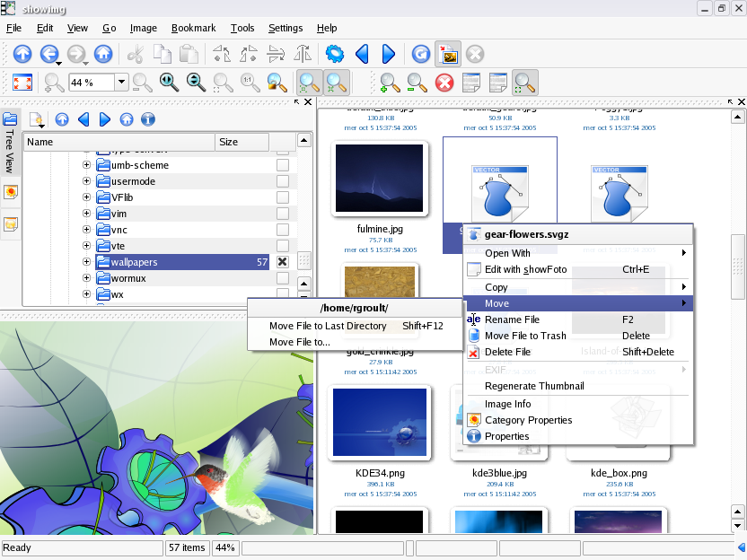Select the KDE34.png thumbnail
This screenshot has height=560, width=747.
point(380,423)
